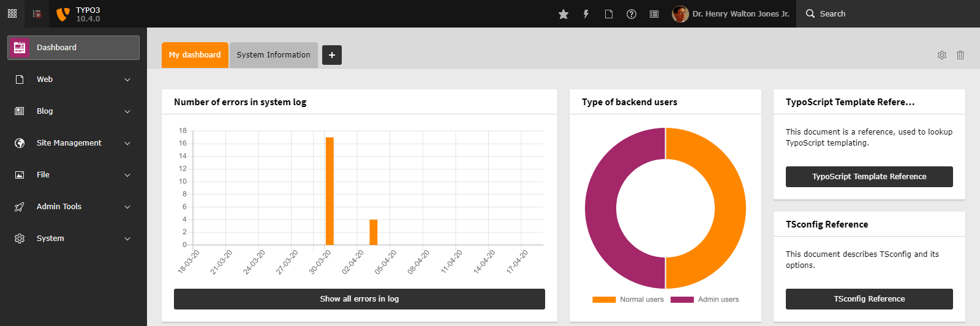Delete dashboard using the trash icon
This screenshot has height=326, width=980.
(x=960, y=55)
